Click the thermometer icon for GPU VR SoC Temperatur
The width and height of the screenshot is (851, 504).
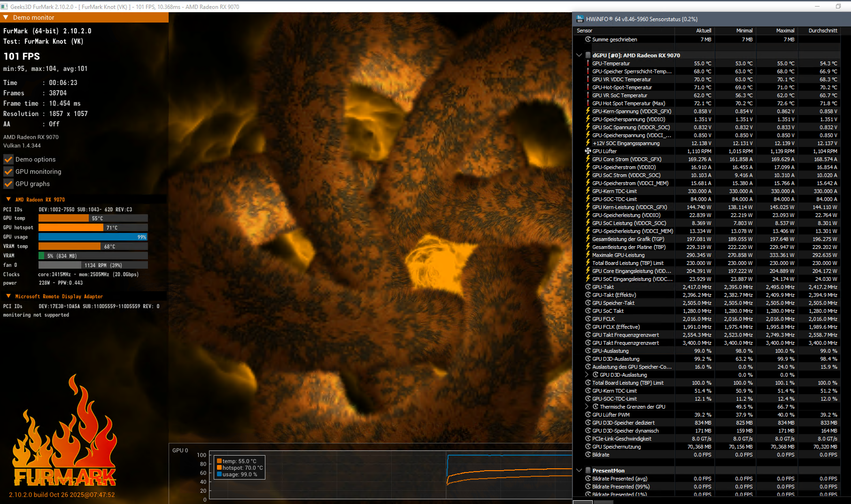point(588,95)
